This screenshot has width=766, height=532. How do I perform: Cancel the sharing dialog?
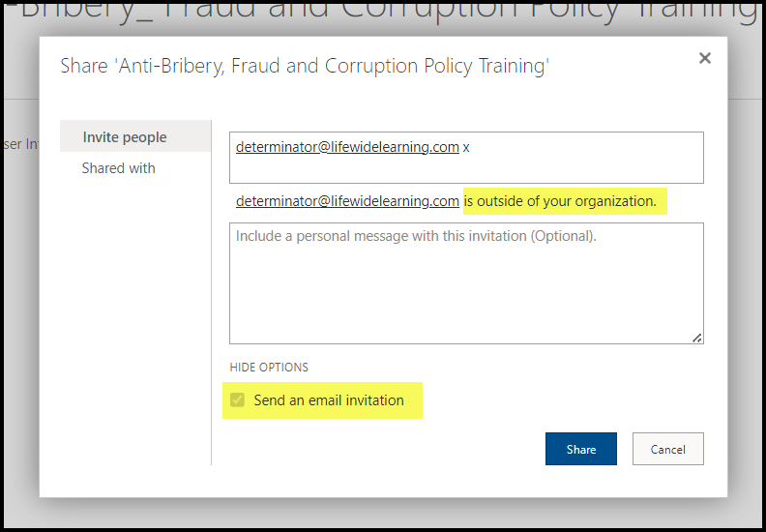[x=667, y=449]
